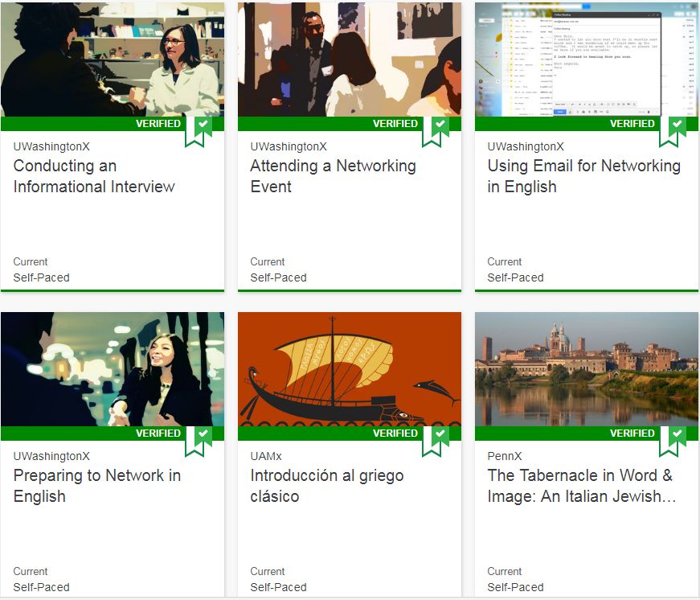The height and width of the screenshot is (600, 700).
Task: Click the verified ribbon icon on Attending a Networking Event
Action: [x=436, y=129]
